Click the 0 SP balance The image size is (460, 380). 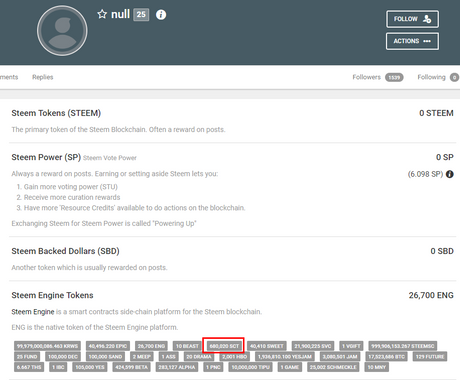pyautogui.click(x=445, y=157)
